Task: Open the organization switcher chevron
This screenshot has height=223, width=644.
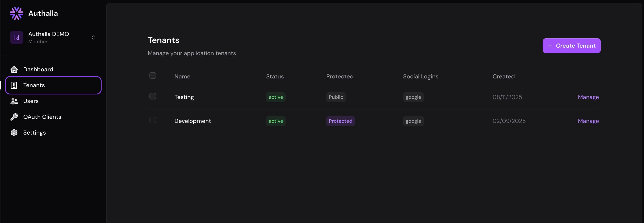Action: pyautogui.click(x=93, y=37)
